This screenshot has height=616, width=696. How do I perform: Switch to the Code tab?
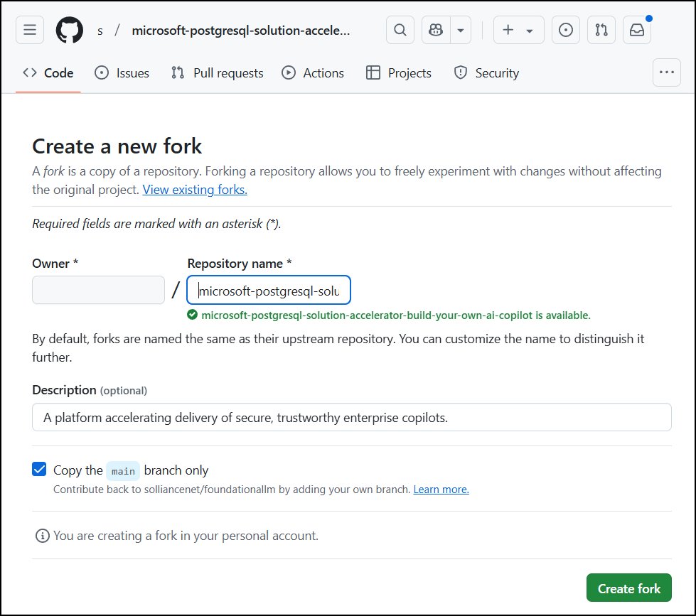tap(48, 72)
